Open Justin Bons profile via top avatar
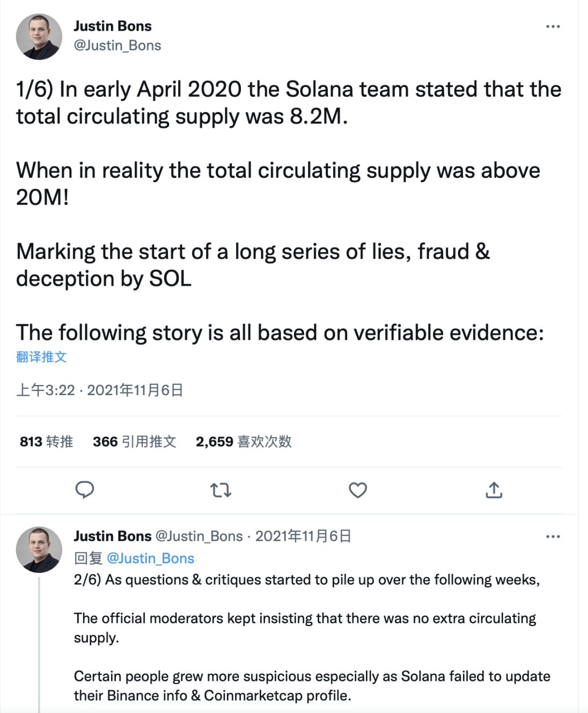The image size is (588, 713). click(39, 34)
